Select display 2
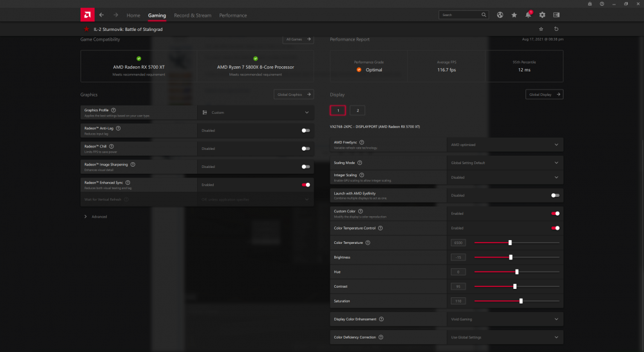Viewport: 644px width, 352px height. [357, 111]
